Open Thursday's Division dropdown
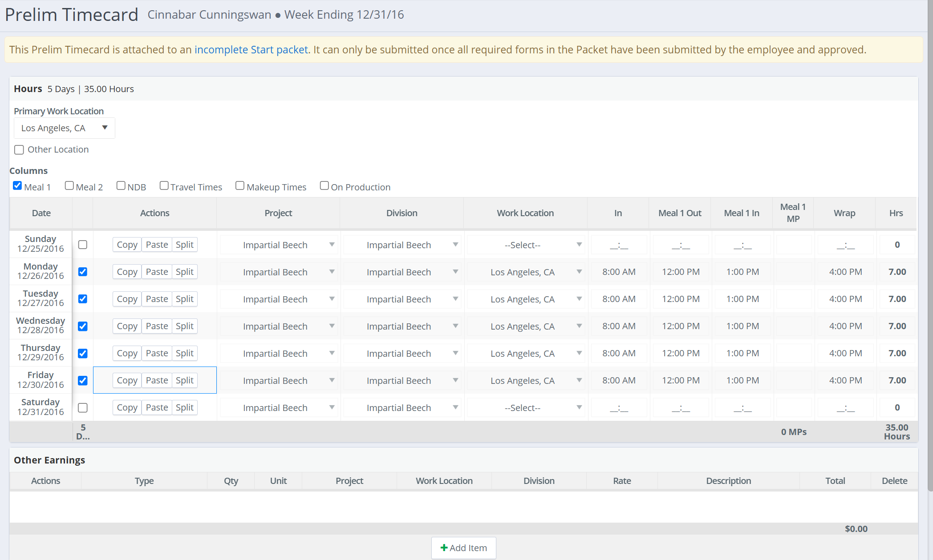This screenshot has width=933, height=560. pos(402,354)
